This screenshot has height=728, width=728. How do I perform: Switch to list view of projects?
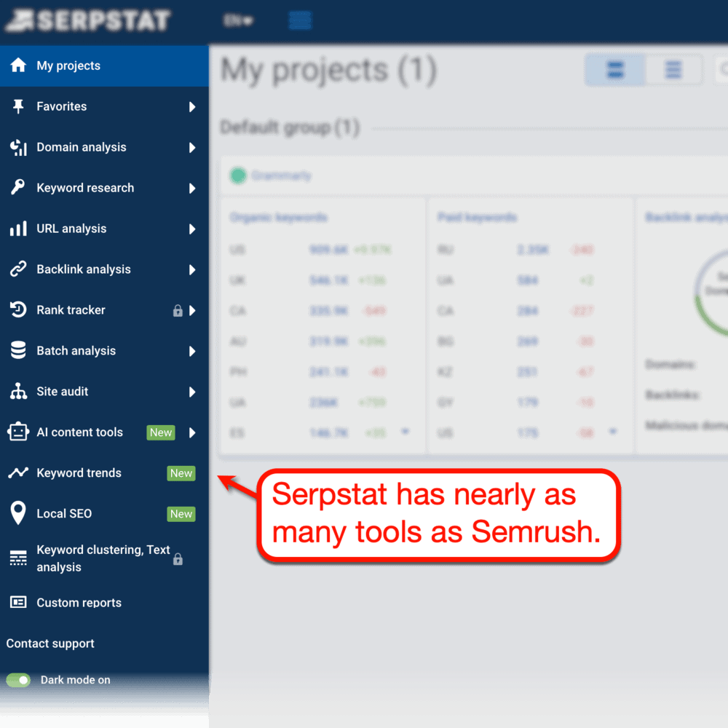coord(673,70)
